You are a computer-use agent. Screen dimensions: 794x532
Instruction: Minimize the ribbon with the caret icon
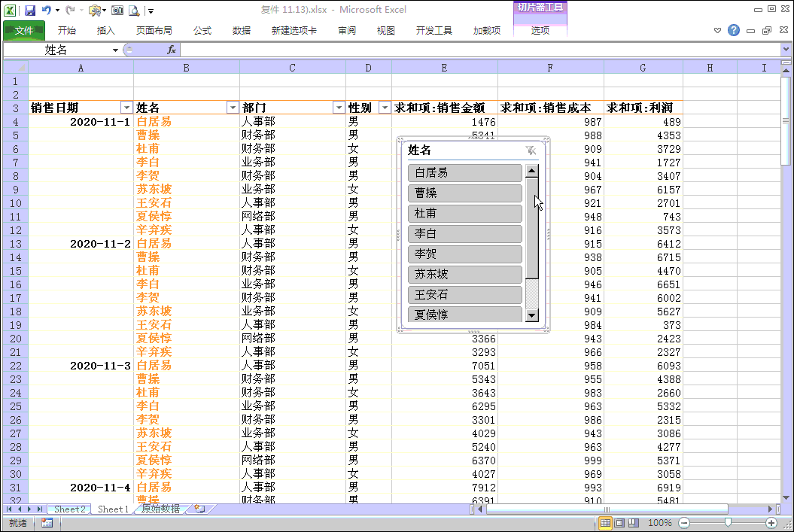[x=717, y=30]
